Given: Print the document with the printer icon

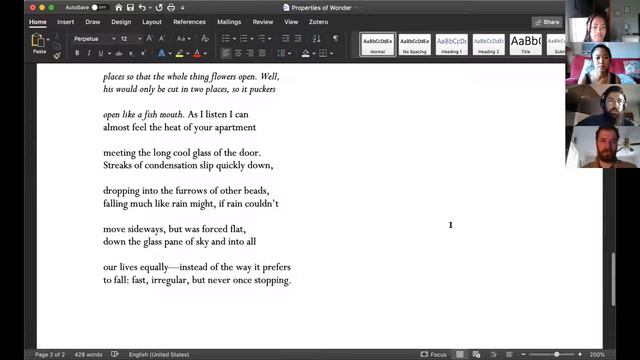Looking at the screenshot, I should [x=171, y=7].
